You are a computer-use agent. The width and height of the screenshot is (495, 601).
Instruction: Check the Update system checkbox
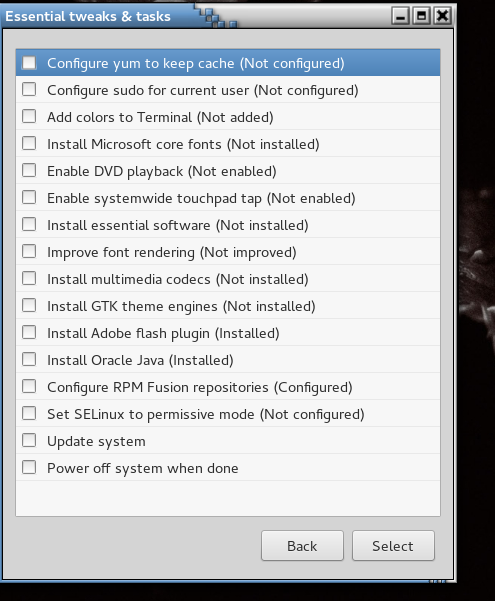tap(29, 440)
